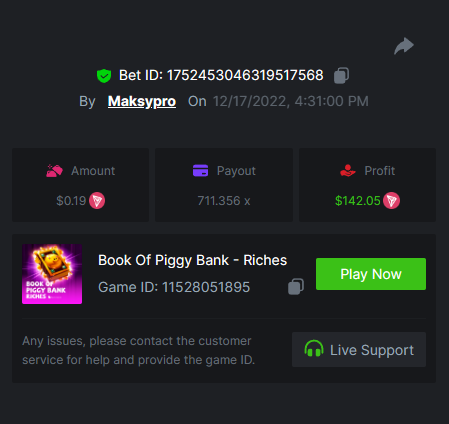
Task: Click the Bet ID number text
Action: click(245, 75)
